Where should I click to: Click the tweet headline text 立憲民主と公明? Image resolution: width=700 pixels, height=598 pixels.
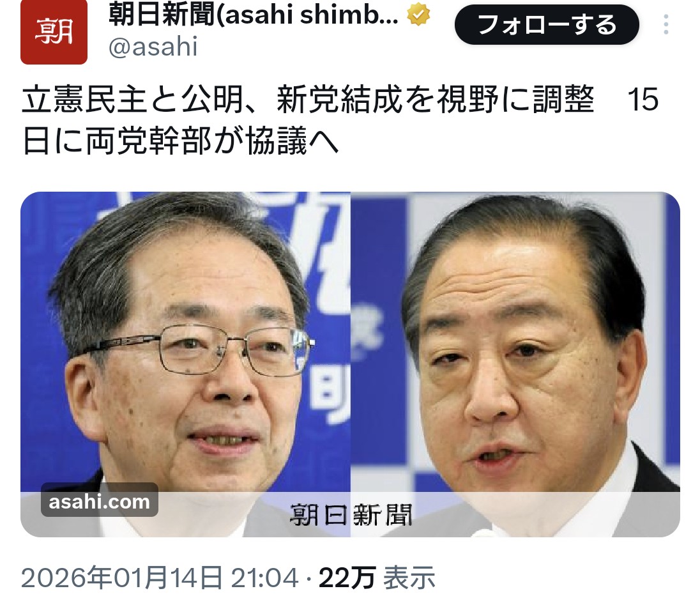point(133,100)
